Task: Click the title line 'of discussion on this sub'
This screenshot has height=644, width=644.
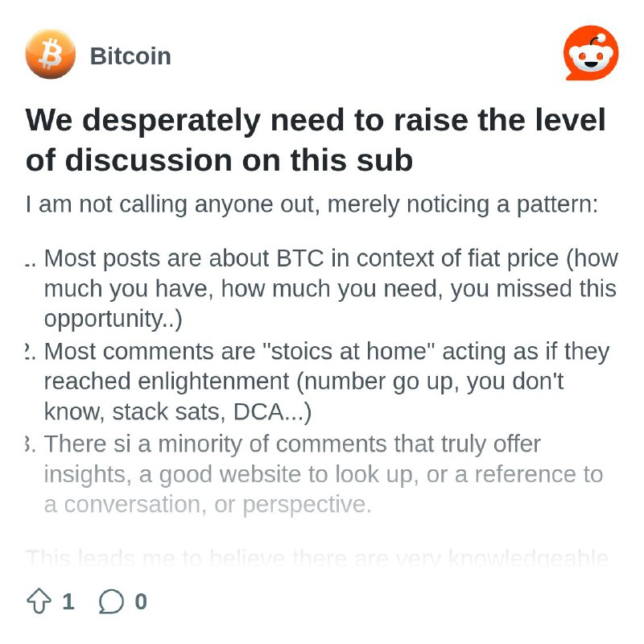Action: (219, 160)
